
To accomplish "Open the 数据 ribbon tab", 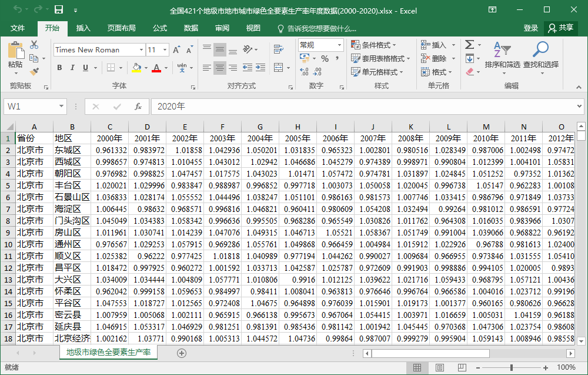I will pyautogui.click(x=191, y=28).
